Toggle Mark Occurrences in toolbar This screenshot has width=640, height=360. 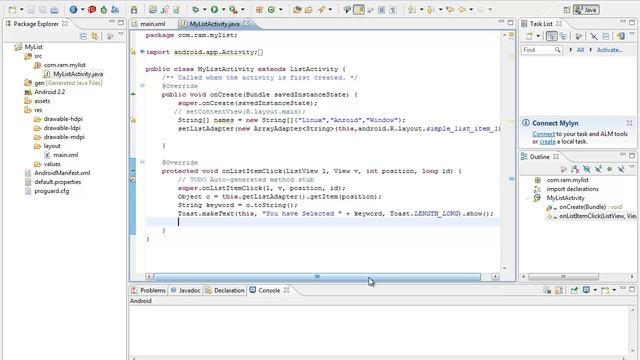pos(359,9)
